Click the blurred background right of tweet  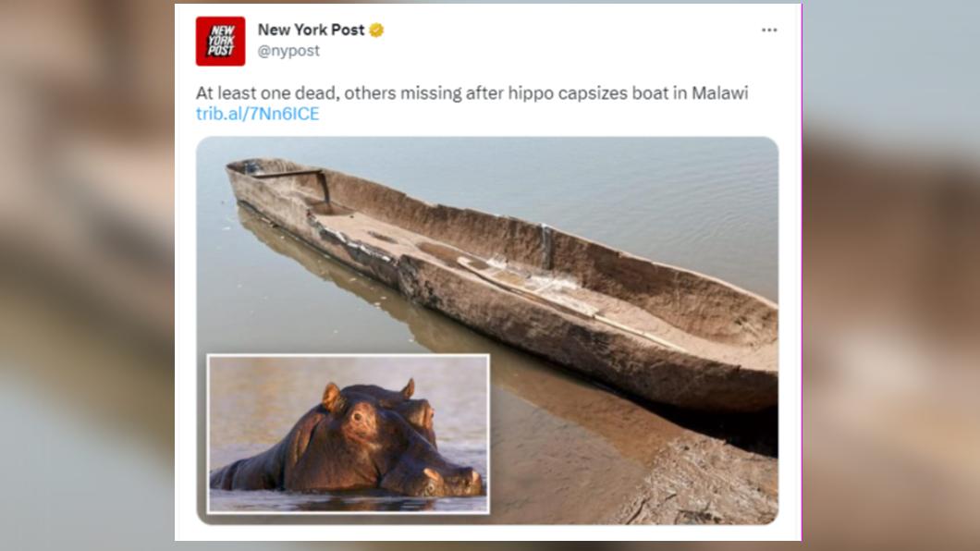(x=890, y=275)
